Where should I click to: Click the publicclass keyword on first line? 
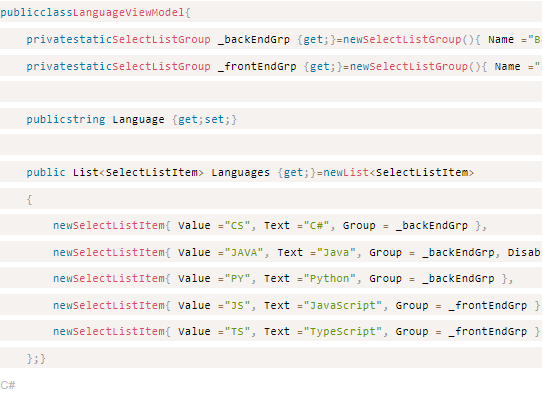(x=36, y=12)
